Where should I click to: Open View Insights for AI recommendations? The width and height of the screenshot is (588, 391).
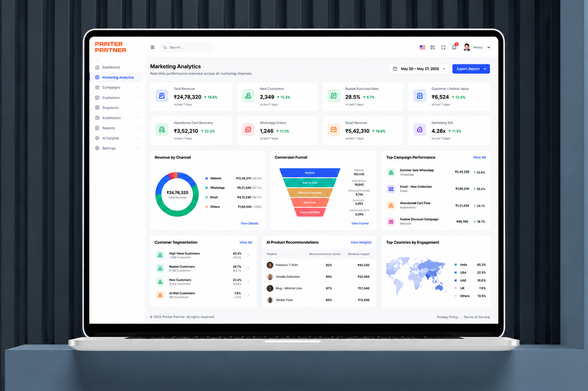click(361, 242)
